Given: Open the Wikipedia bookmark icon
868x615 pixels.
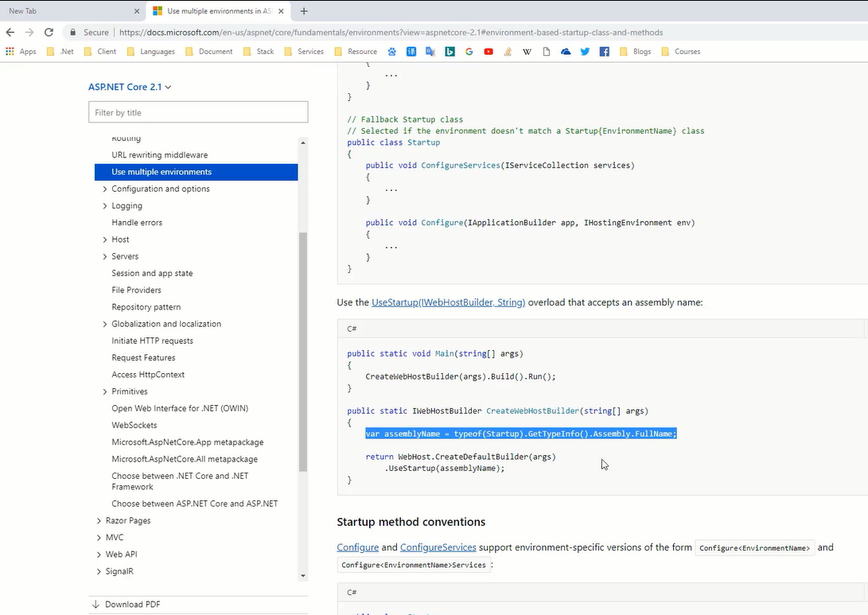Looking at the screenshot, I should (527, 52).
